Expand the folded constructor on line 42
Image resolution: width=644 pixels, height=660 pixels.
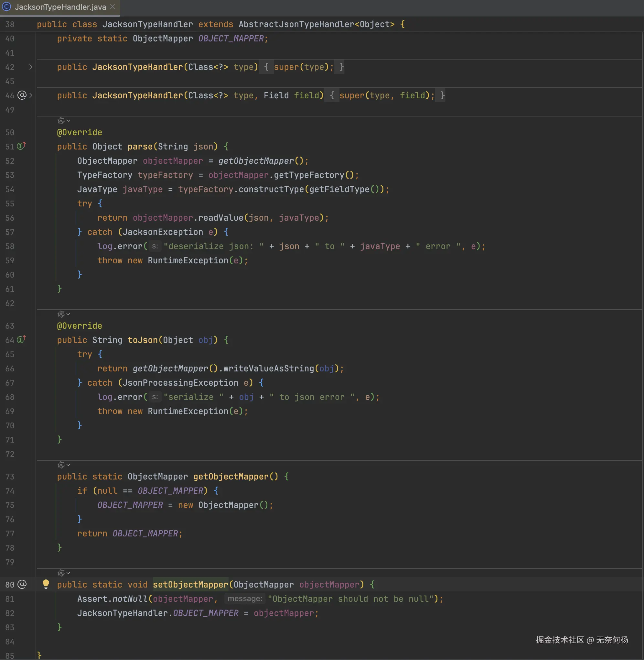coord(31,67)
